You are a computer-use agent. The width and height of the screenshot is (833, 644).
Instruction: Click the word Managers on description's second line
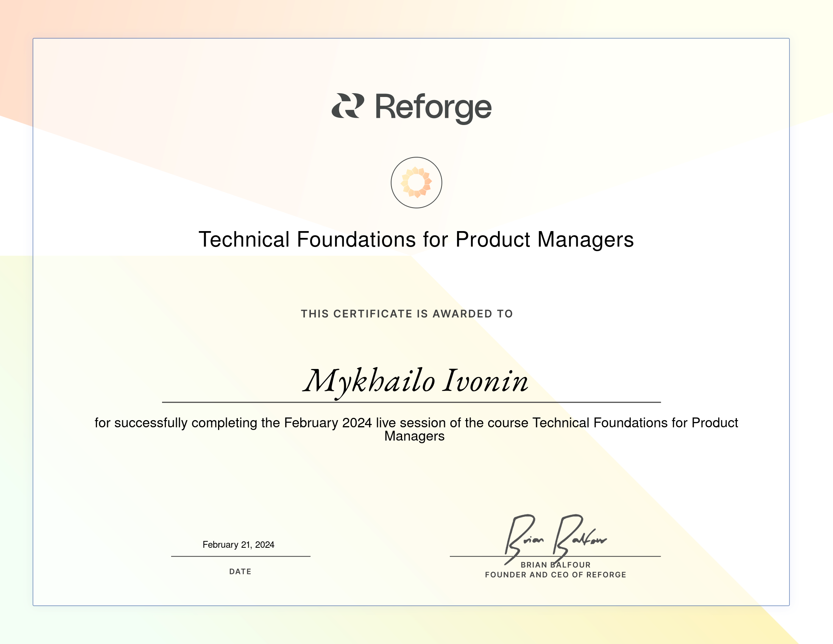tap(414, 436)
